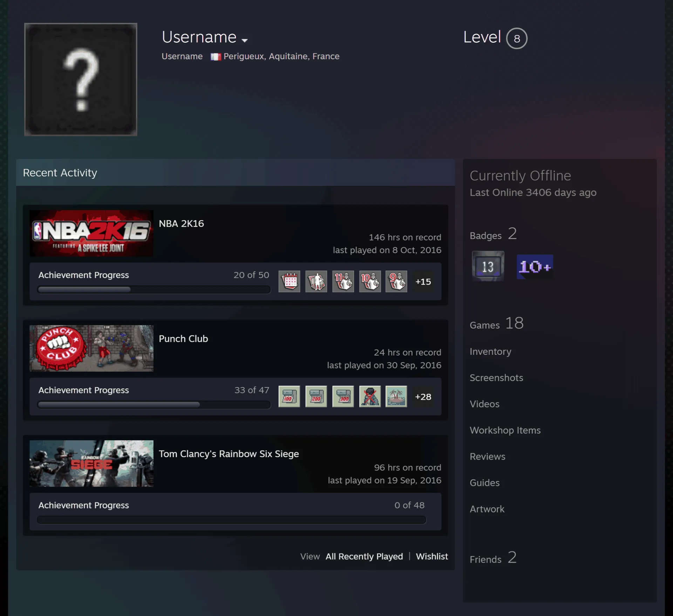The image size is (673, 616).
Task: Show the +15 more NBA 2K16 achievements
Action: tap(423, 282)
